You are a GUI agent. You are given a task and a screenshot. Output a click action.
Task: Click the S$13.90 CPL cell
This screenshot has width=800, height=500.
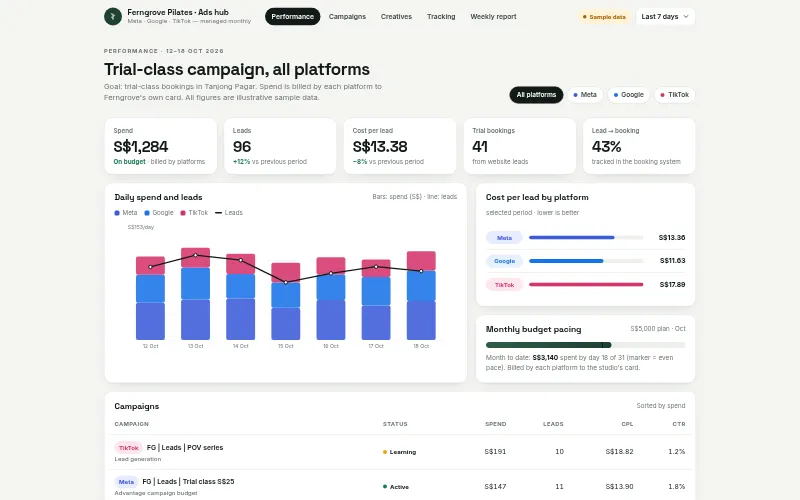tap(619, 486)
